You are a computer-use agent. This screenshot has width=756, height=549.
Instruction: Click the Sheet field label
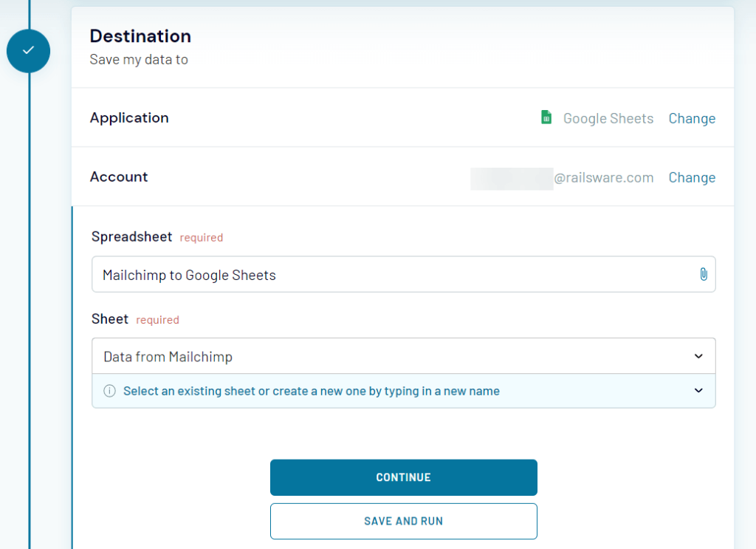tap(110, 319)
